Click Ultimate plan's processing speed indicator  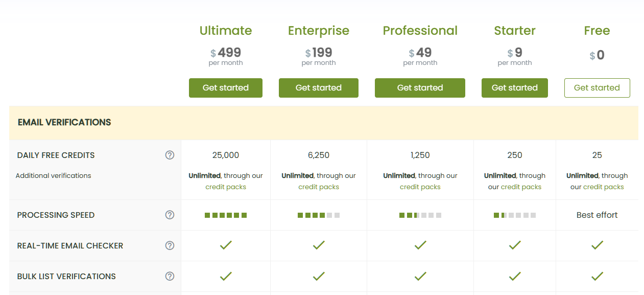(x=226, y=215)
